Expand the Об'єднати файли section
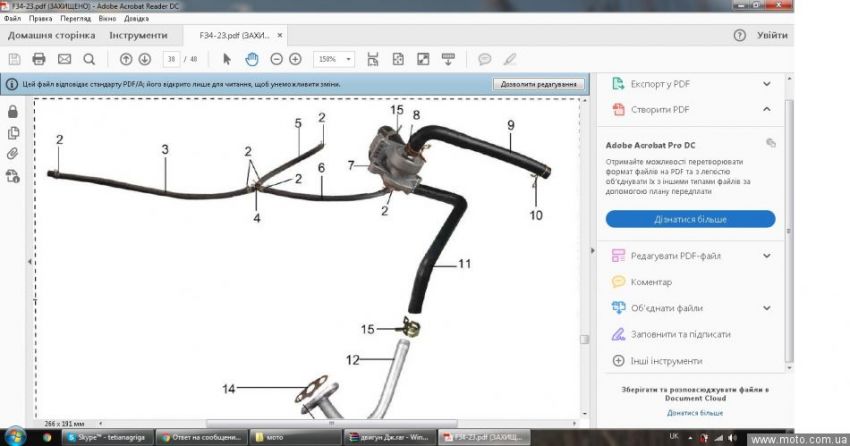 (766, 308)
